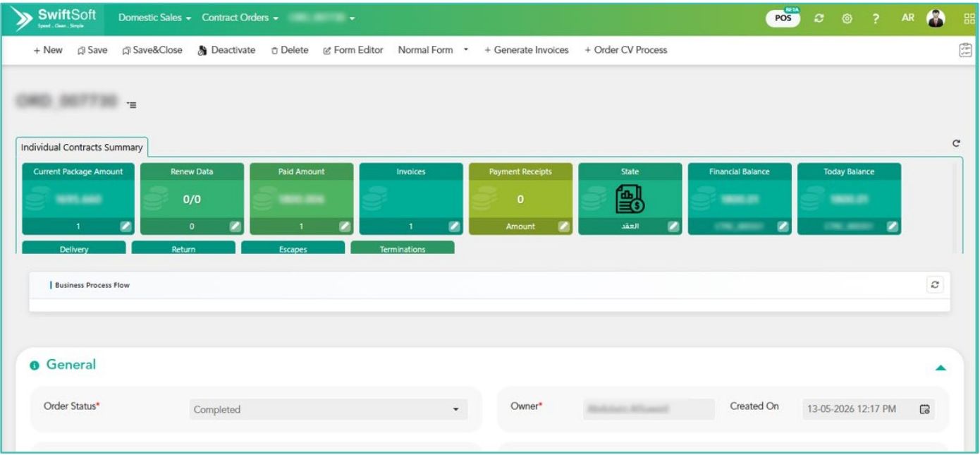
Task: Select the Individual Contracts Summary tab
Action: point(82,147)
